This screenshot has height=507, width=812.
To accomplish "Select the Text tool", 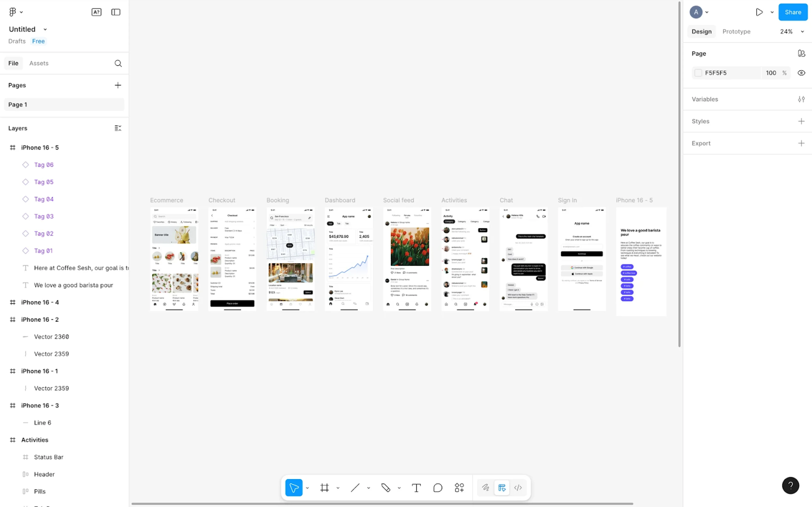I will (416, 487).
